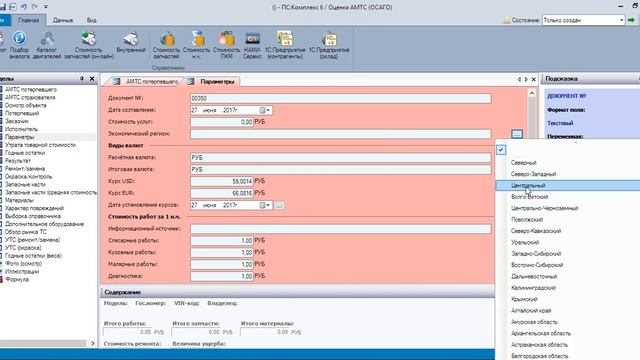This screenshot has width=640, height=360.
Task: Choose Центральный in the region list
Action: click(567, 185)
